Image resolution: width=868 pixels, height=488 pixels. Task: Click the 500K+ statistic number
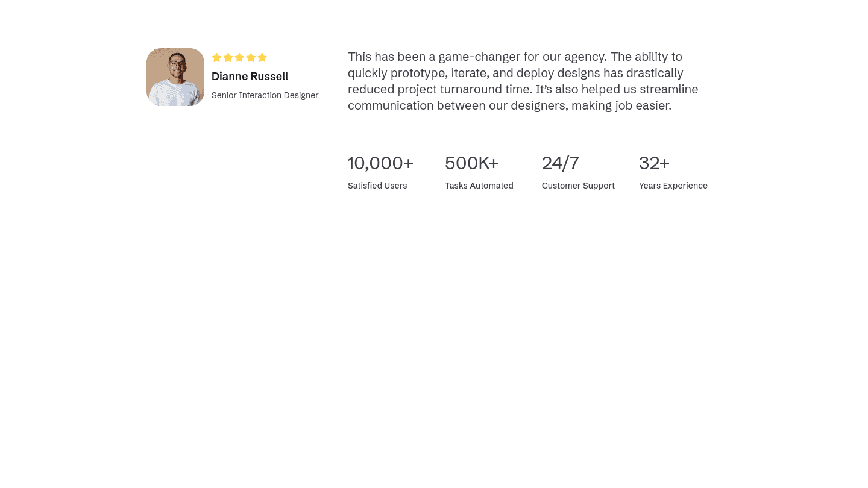(471, 163)
